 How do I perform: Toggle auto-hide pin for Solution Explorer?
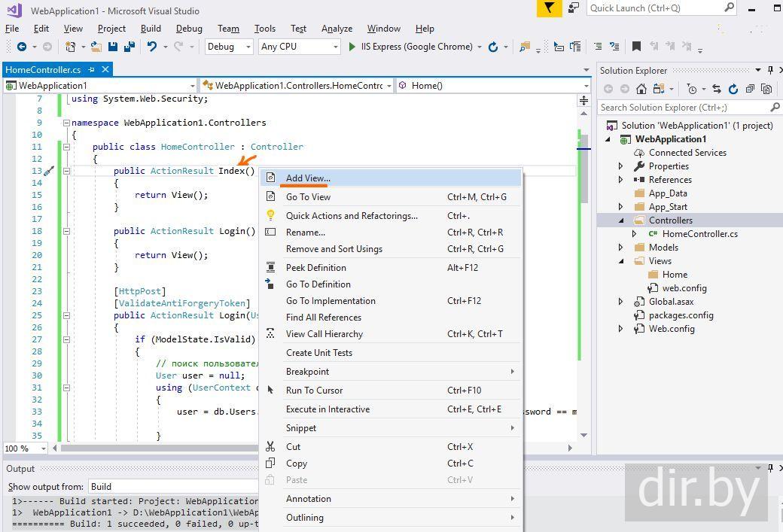tap(770, 70)
